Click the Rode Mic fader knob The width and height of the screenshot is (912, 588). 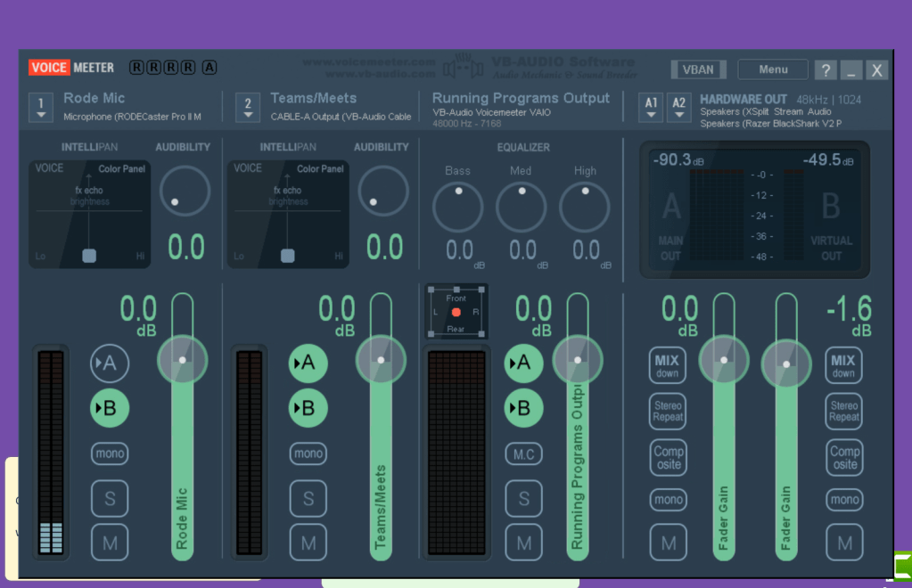tap(182, 360)
